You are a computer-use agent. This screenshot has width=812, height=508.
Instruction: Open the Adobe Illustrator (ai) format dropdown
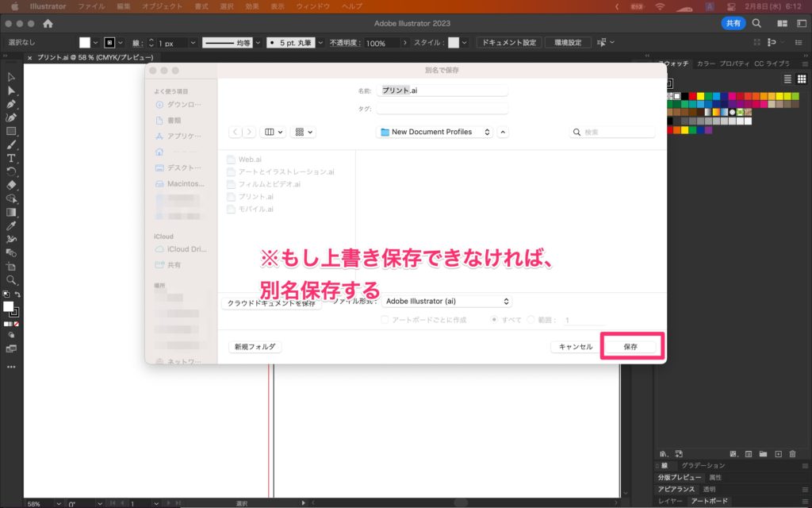[x=446, y=302]
